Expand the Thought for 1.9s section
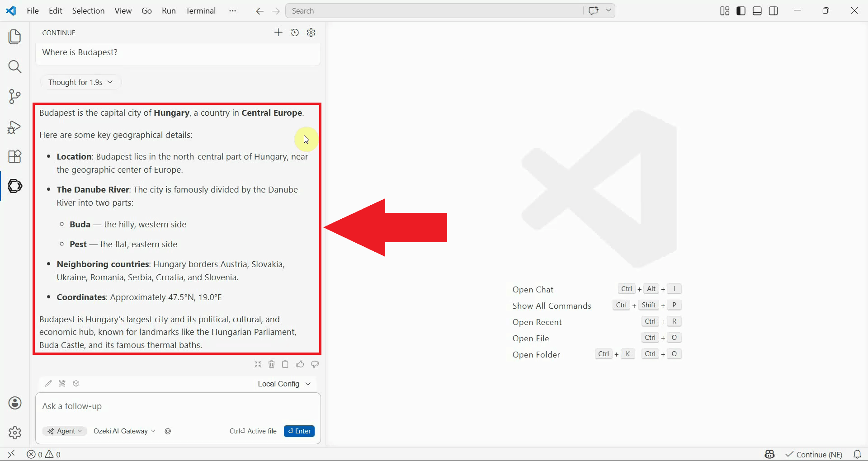The width and height of the screenshot is (868, 461). coord(80,82)
